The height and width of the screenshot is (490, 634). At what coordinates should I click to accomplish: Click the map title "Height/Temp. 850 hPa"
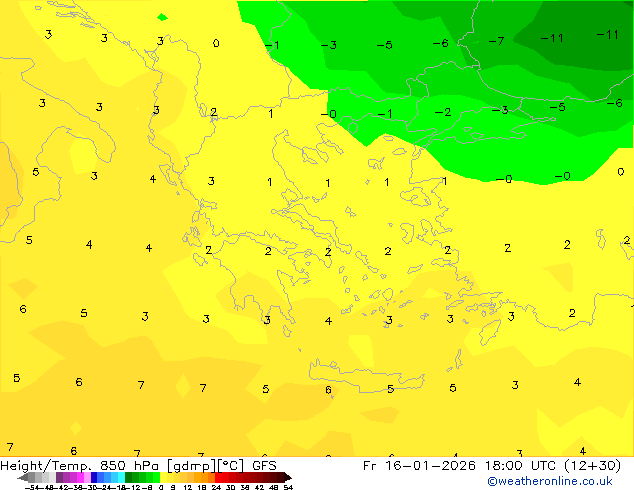[x=79, y=466]
